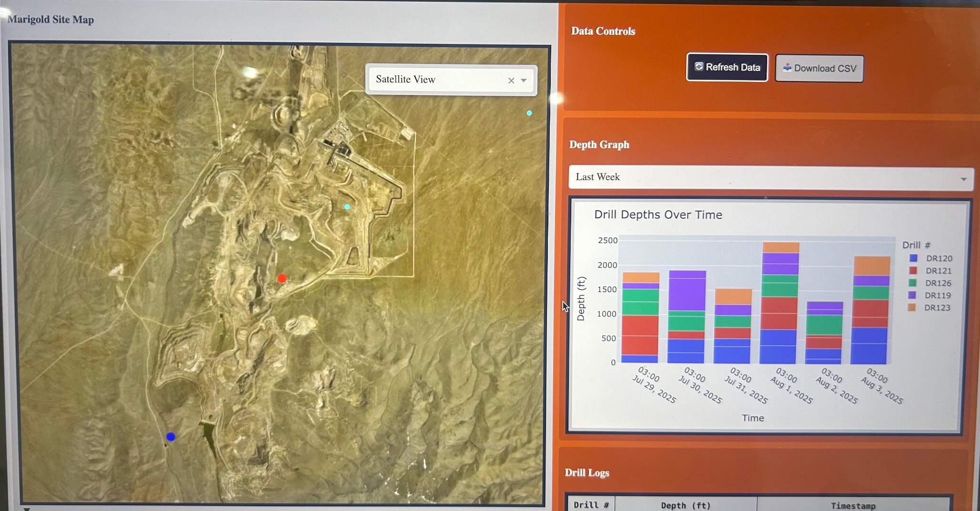Open the Satellite View dropdown chevron
Viewport: 980px width, 511px height.
524,81
